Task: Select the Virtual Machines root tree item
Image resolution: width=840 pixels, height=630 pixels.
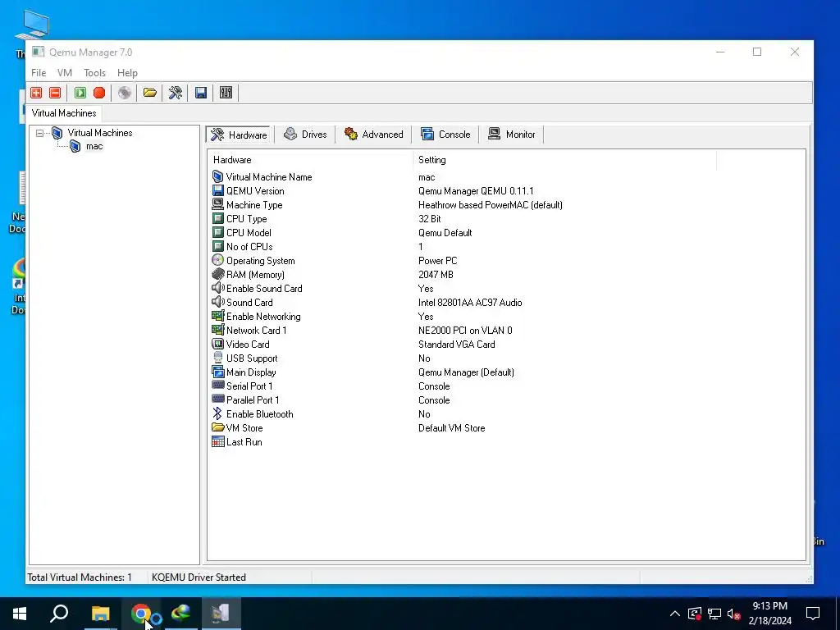Action: [99, 133]
